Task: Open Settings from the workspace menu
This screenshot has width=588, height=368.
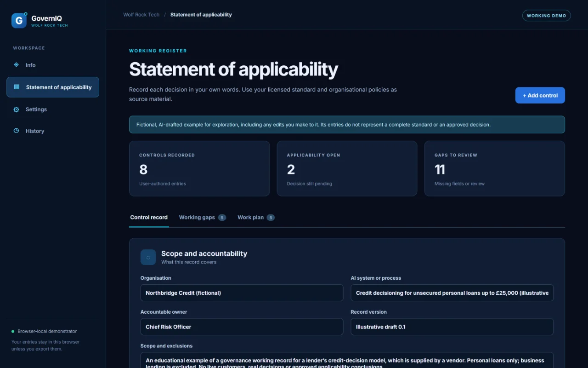Action: (53, 109)
